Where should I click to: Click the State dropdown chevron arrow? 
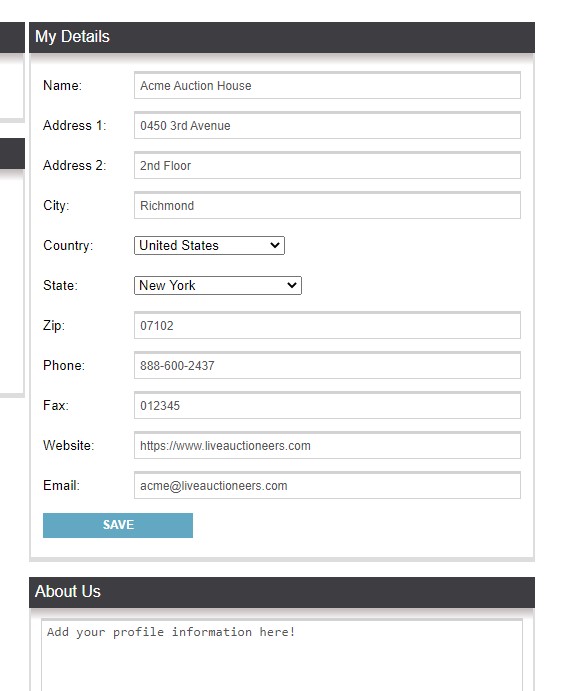pos(292,286)
